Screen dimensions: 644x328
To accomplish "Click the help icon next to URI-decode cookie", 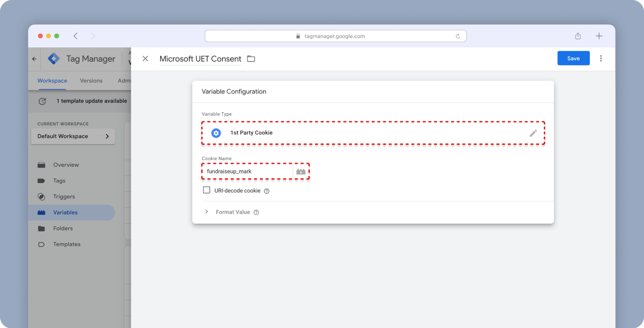I will [266, 191].
